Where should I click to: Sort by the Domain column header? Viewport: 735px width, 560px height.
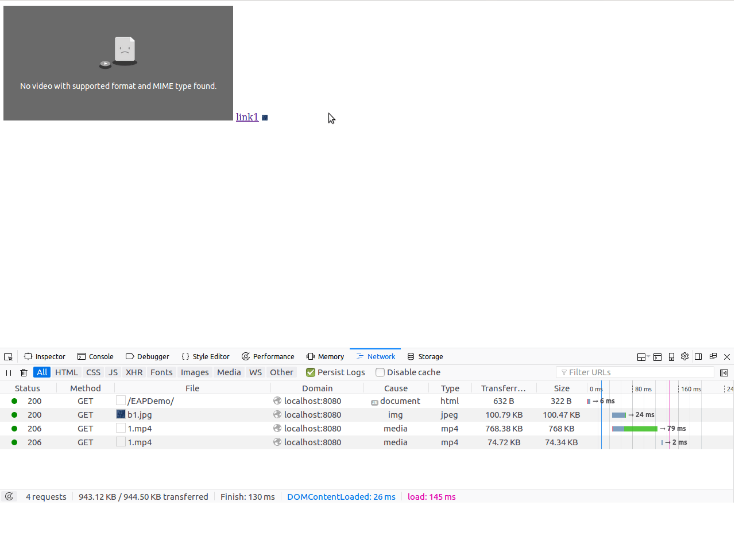click(x=318, y=388)
